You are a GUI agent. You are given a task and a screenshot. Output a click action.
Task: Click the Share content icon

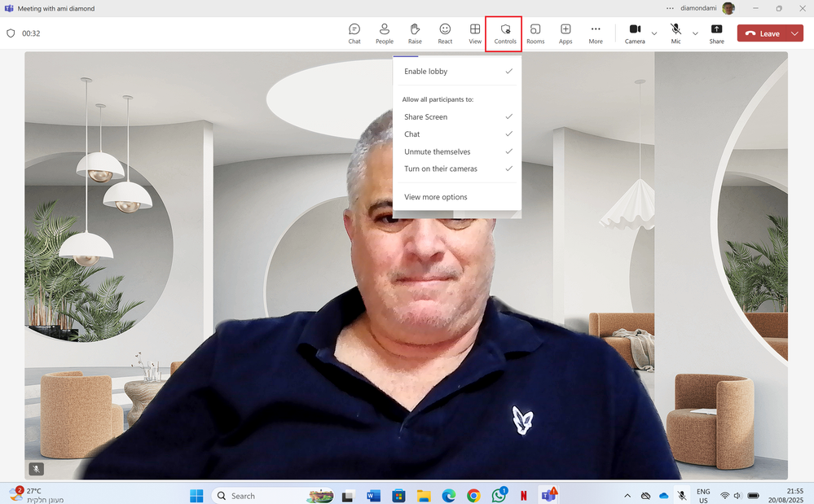[716, 33]
